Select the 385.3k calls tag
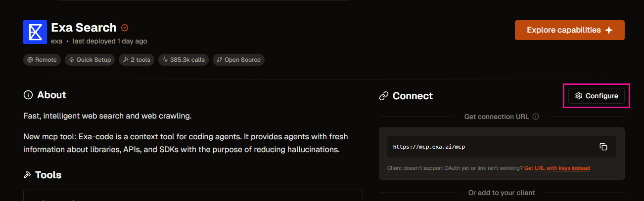The width and height of the screenshot is (644, 201). (184, 60)
